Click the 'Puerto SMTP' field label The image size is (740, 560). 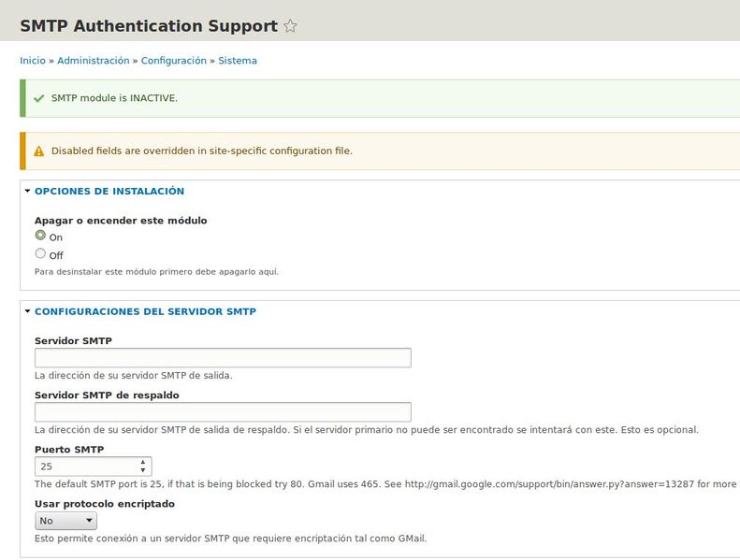tap(69, 449)
